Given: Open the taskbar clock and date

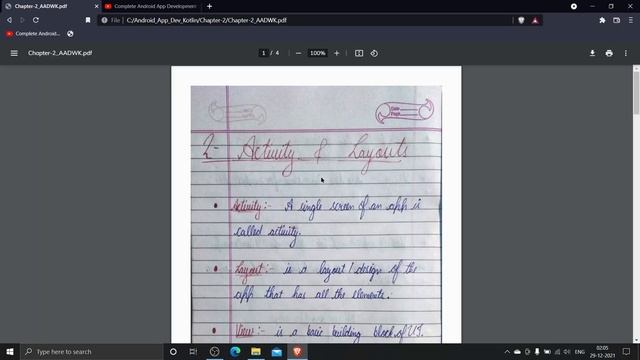Looking at the screenshot, I should point(602,351).
